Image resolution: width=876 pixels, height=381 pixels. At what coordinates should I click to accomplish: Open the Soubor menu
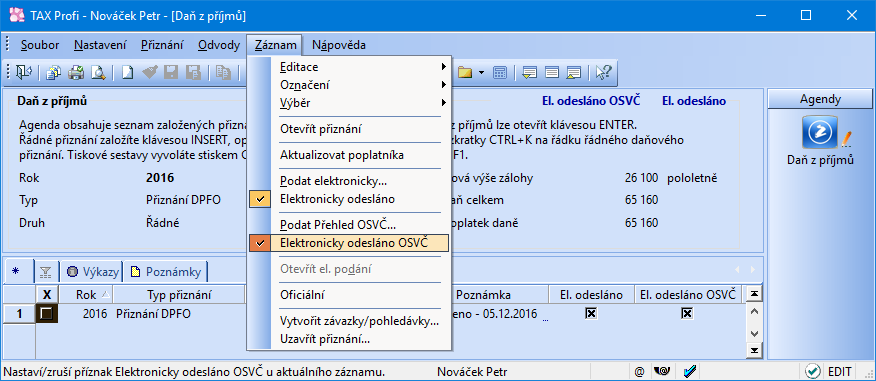(40, 45)
